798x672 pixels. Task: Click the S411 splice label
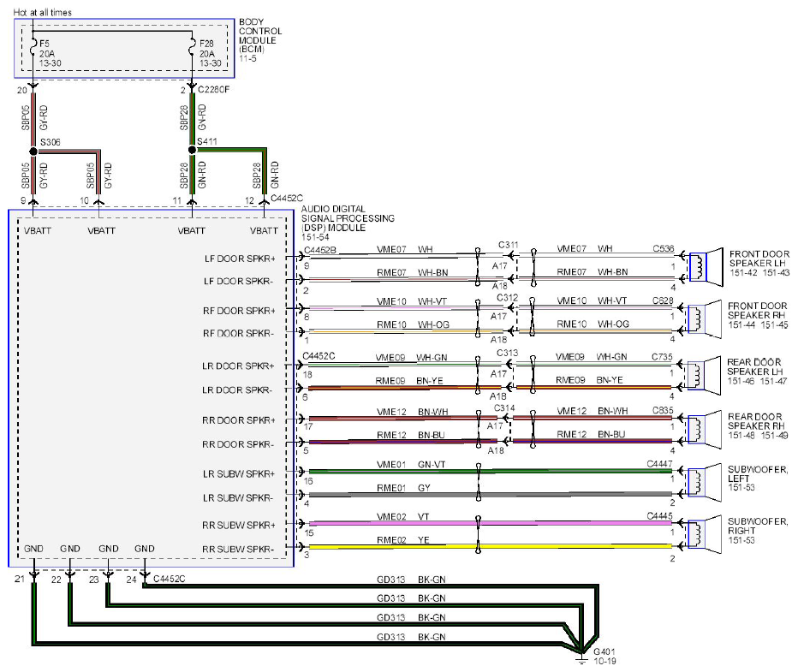click(x=207, y=141)
